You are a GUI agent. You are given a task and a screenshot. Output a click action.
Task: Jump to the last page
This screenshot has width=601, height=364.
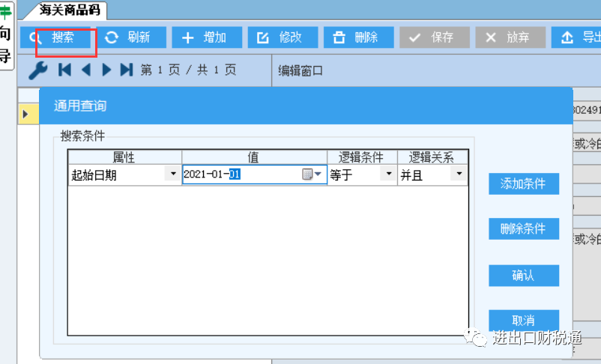tap(126, 70)
